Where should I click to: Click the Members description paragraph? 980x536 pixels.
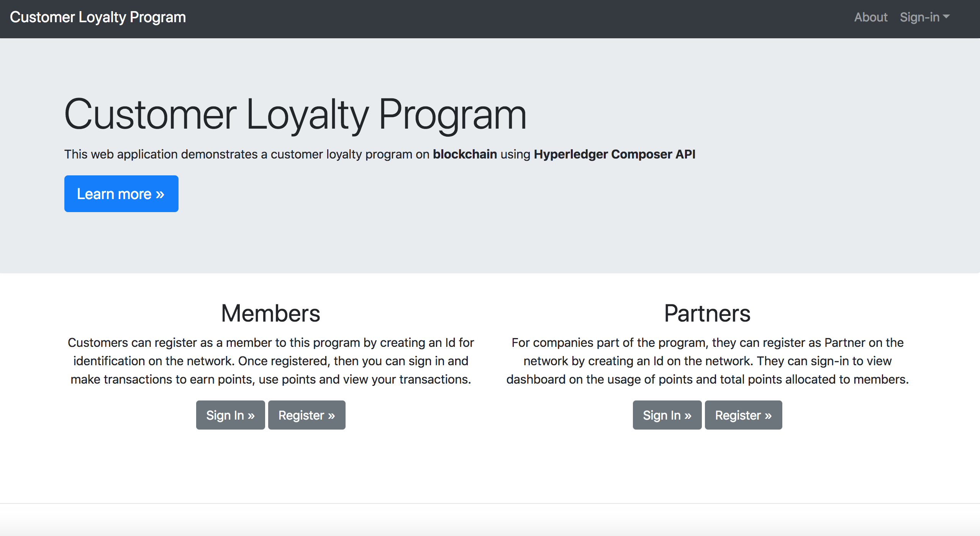tap(270, 361)
